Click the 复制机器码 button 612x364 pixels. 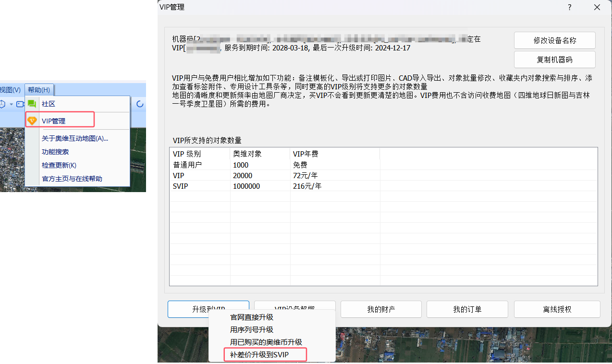point(554,60)
